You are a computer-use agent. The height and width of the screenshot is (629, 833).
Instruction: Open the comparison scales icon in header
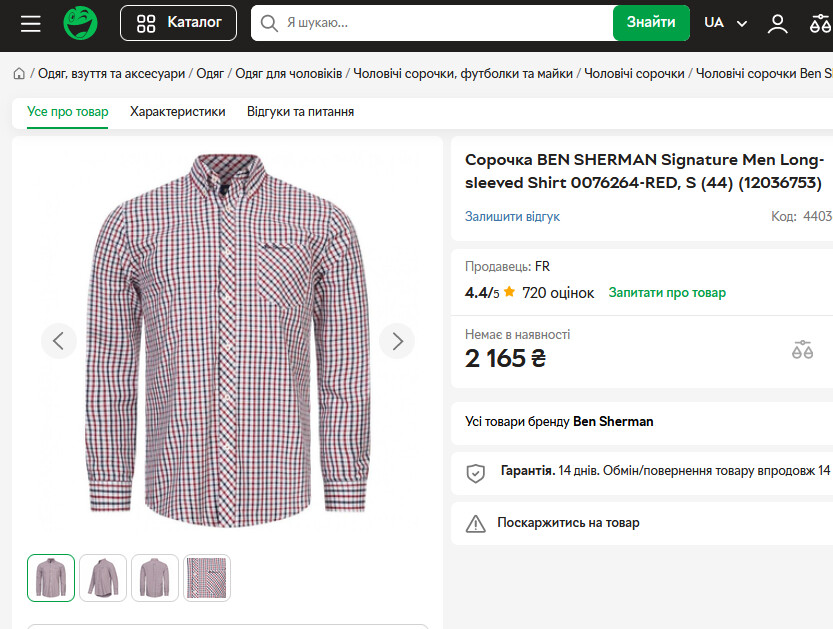(x=820, y=23)
